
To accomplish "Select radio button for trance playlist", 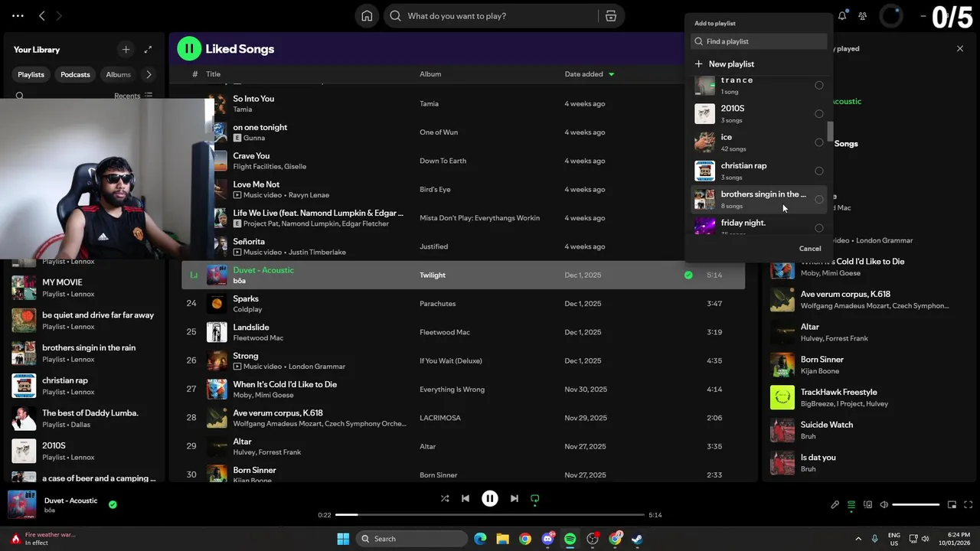I will pos(819,85).
